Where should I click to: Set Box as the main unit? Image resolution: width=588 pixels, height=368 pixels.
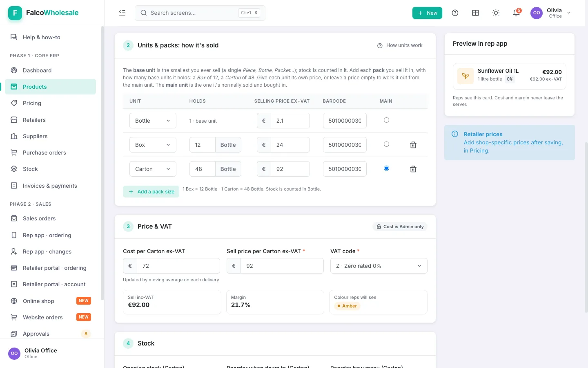(x=386, y=144)
